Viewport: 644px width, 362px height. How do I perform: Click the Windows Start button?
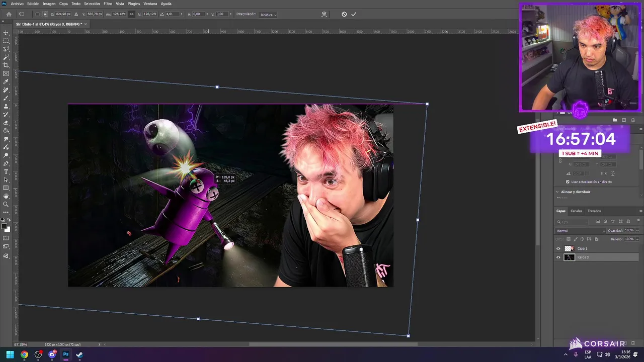(x=10, y=354)
